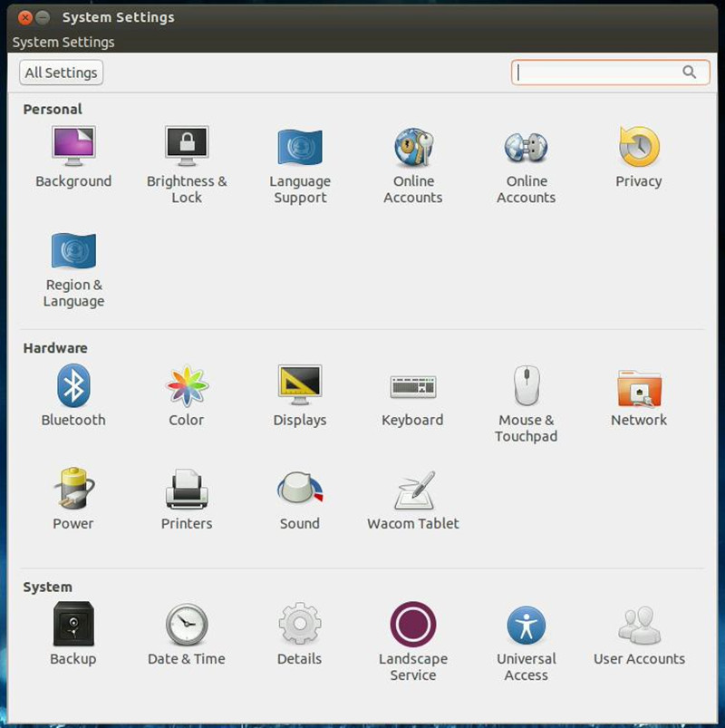The width and height of the screenshot is (725, 728).
Task: Open the Landscape Service settings
Action: click(x=413, y=642)
